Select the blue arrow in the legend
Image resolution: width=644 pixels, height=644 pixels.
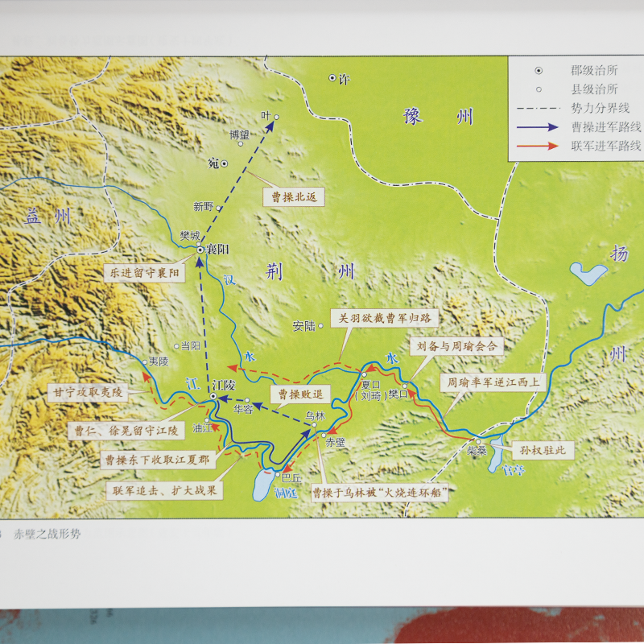click(x=538, y=127)
